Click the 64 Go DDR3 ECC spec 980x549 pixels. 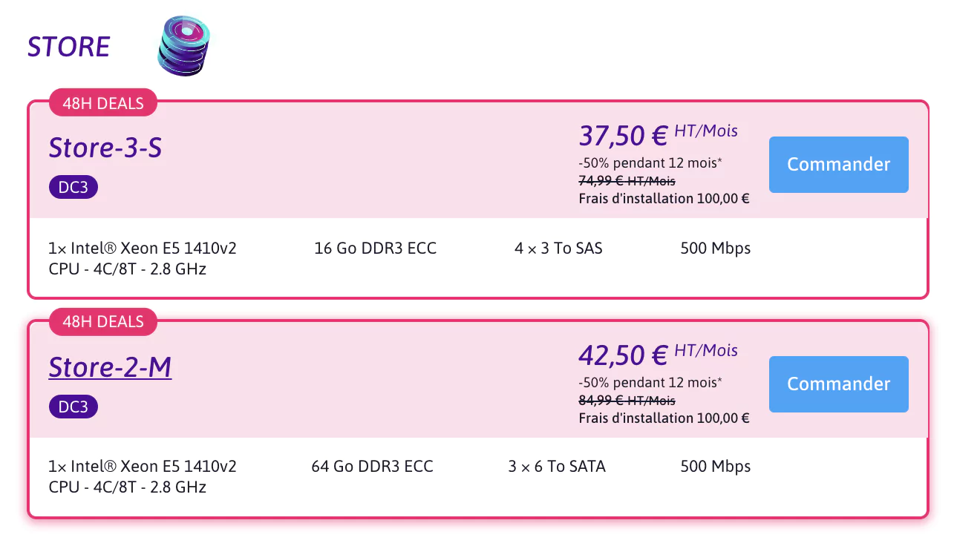tap(372, 467)
